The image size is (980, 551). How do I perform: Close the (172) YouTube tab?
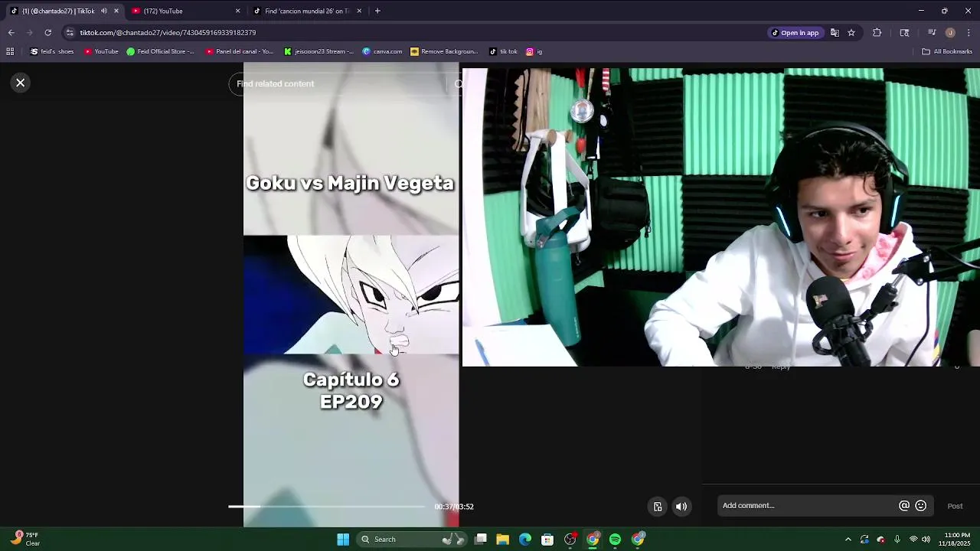click(237, 11)
